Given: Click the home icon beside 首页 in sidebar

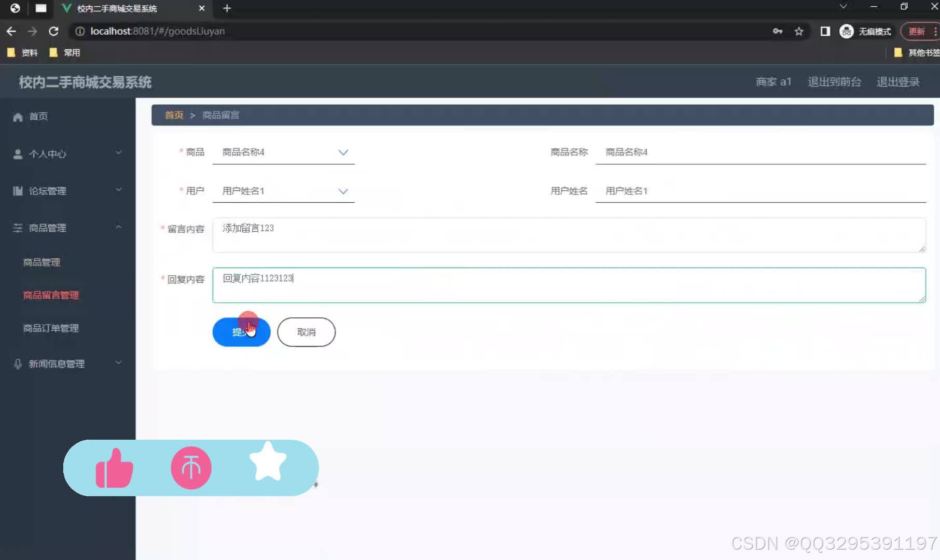Looking at the screenshot, I should point(18,117).
